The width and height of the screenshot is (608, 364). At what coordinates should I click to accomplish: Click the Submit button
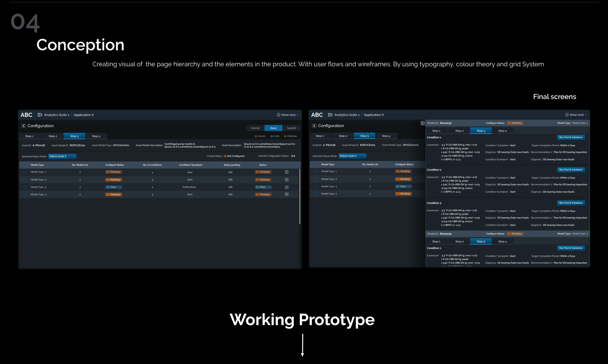pos(292,128)
